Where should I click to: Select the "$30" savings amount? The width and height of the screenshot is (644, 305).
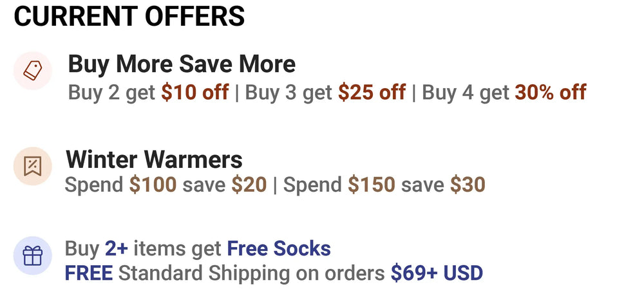[x=467, y=185]
